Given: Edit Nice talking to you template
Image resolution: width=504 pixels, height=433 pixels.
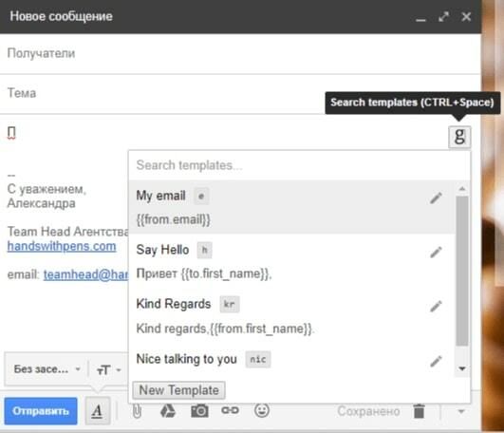Looking at the screenshot, I should 436,362.
